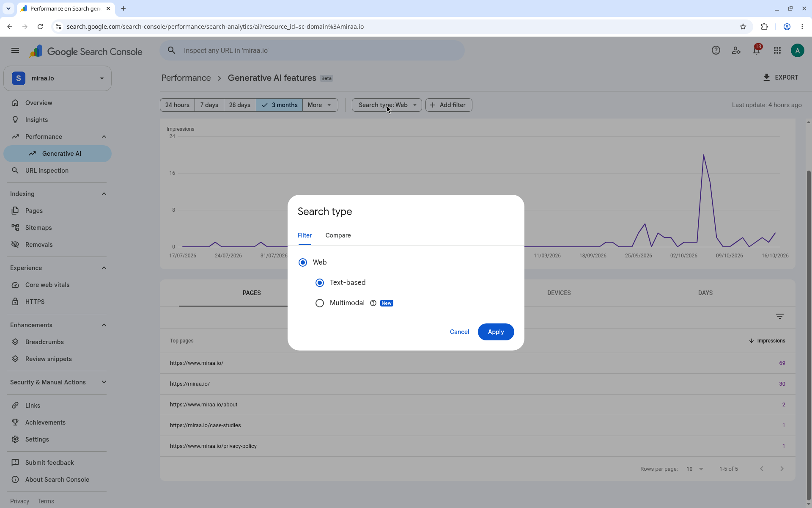The width and height of the screenshot is (812, 508).
Task: Open rows per page dropdown
Action: pos(695,469)
